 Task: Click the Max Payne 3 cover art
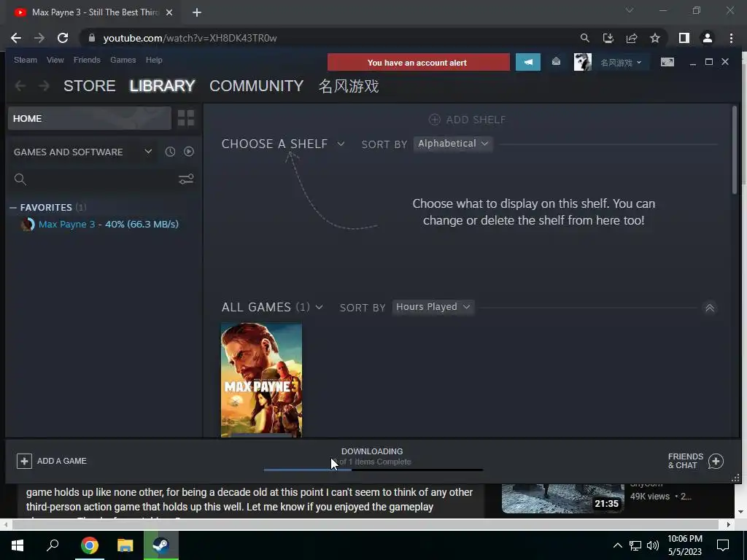tap(262, 380)
